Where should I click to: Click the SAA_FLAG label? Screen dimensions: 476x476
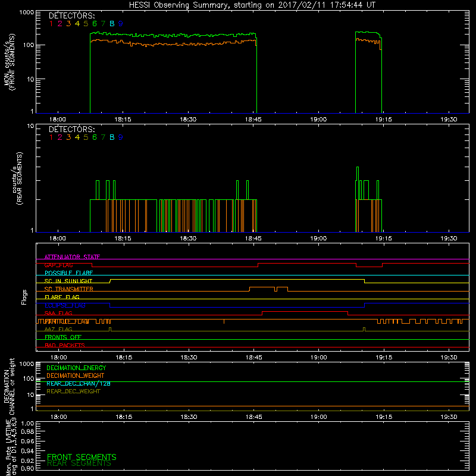[x=58, y=314]
